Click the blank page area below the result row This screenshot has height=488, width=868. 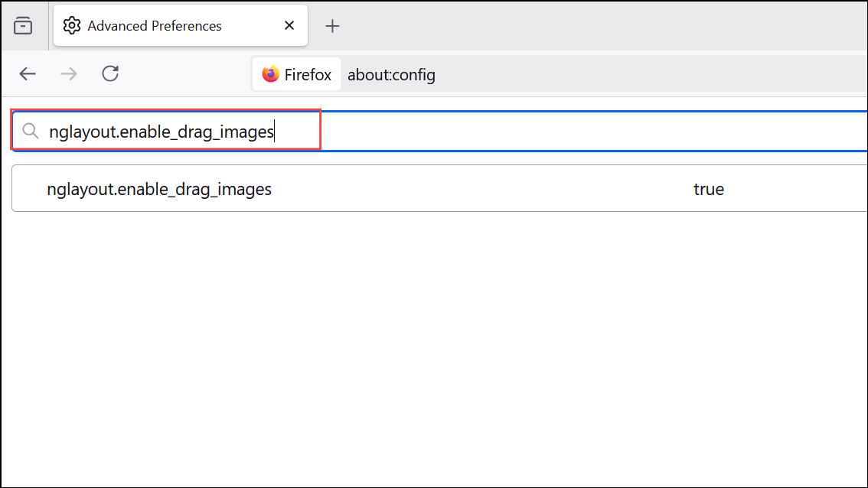coord(429,344)
